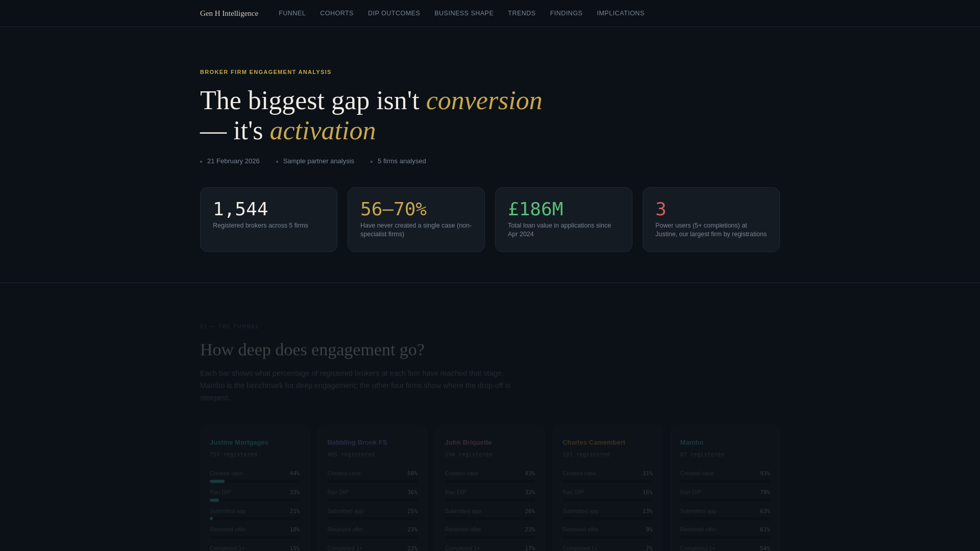Click Mambo Created case 93% value

tap(765, 473)
